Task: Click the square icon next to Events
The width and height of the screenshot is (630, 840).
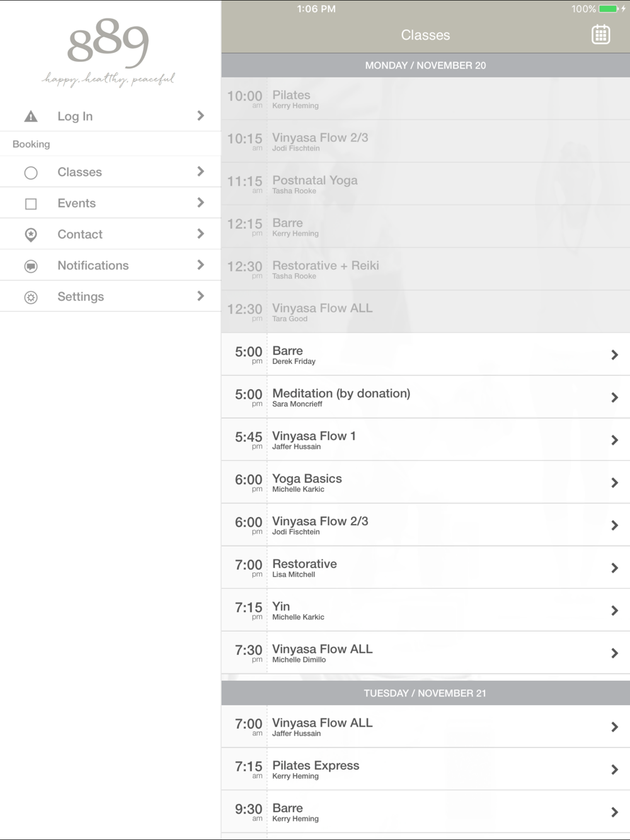Action: (31, 204)
